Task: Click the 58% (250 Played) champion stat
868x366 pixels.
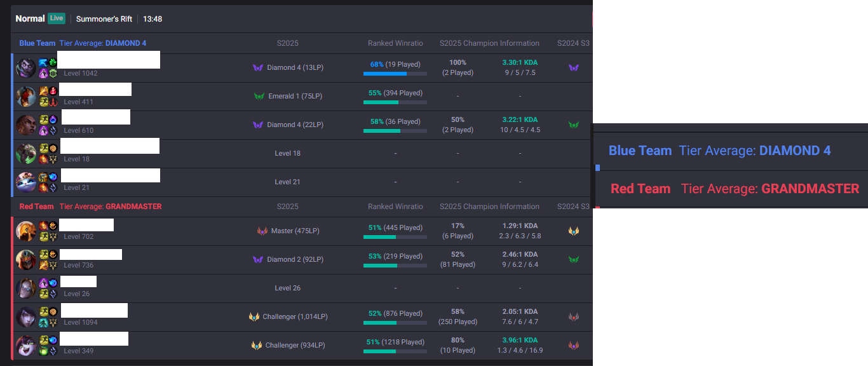Action: (x=458, y=317)
